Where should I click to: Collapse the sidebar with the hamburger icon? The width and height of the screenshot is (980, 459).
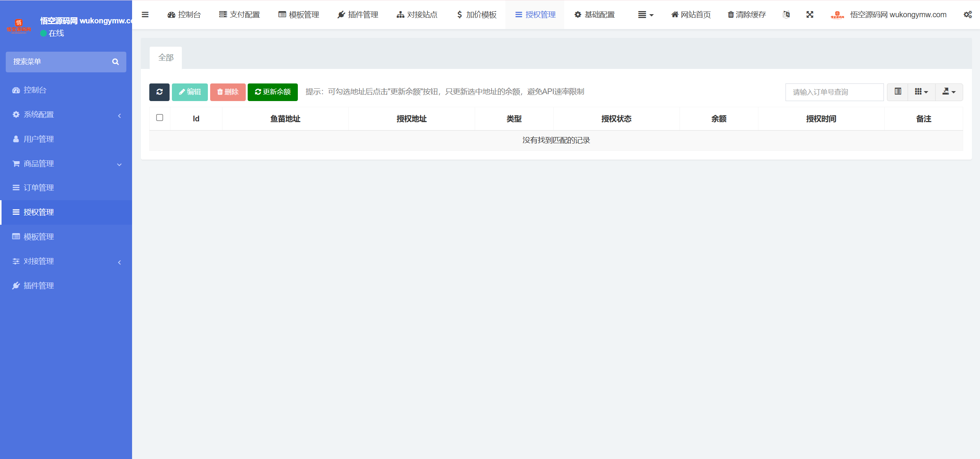pos(145,15)
